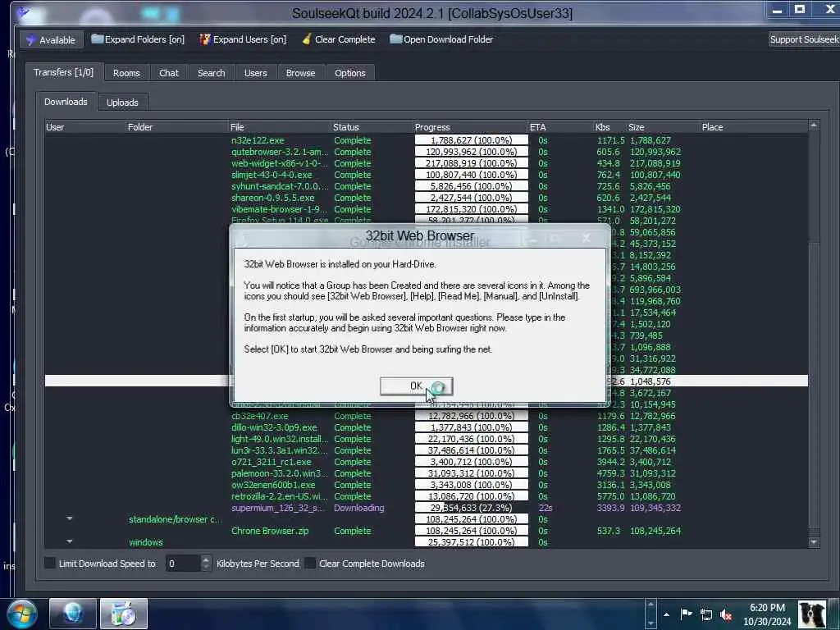This screenshot has height=630, width=840.
Task: Open the Search tab
Action: click(212, 73)
